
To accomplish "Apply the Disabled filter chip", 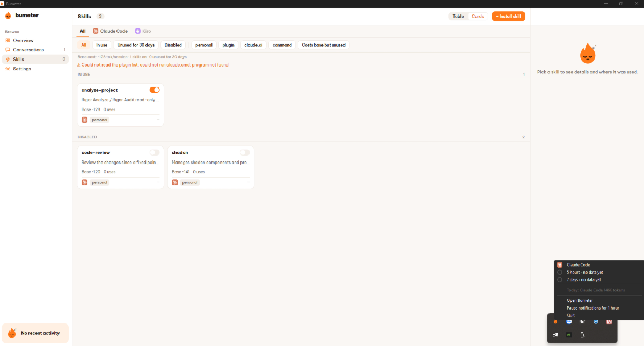I will [173, 45].
